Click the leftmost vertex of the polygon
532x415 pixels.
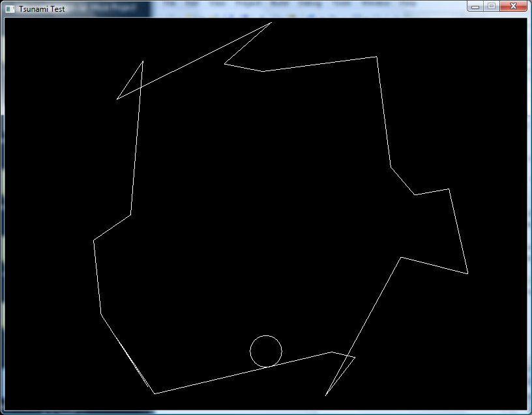pyautogui.click(x=93, y=241)
